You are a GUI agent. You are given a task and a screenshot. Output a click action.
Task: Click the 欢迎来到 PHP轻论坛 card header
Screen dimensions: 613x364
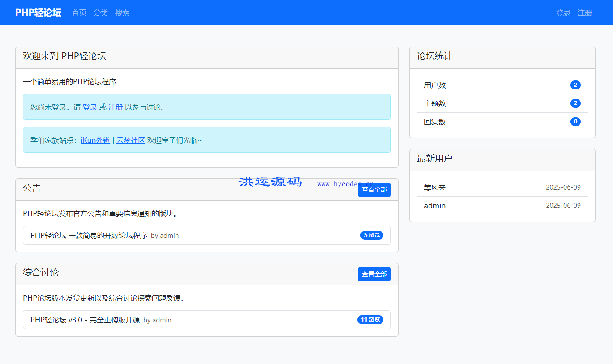(x=207, y=58)
